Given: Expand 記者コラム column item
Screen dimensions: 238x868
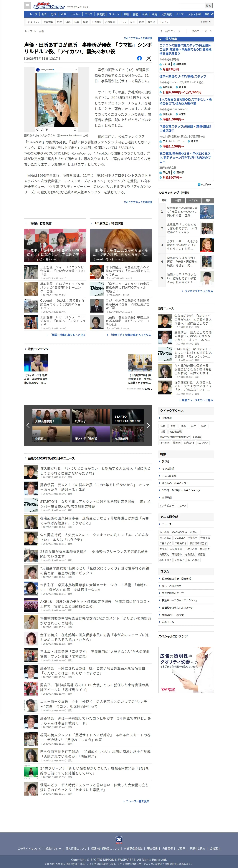Looking at the screenshot, I should coord(186,622).
